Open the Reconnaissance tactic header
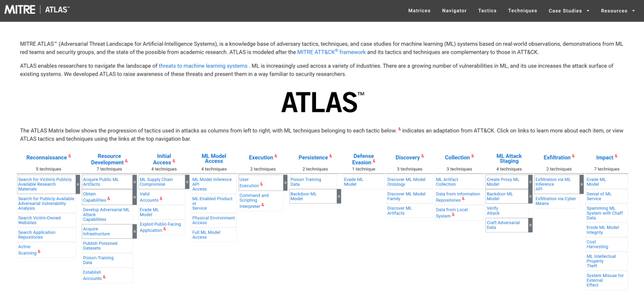Viewport: 644px width, 299px height. (47, 157)
